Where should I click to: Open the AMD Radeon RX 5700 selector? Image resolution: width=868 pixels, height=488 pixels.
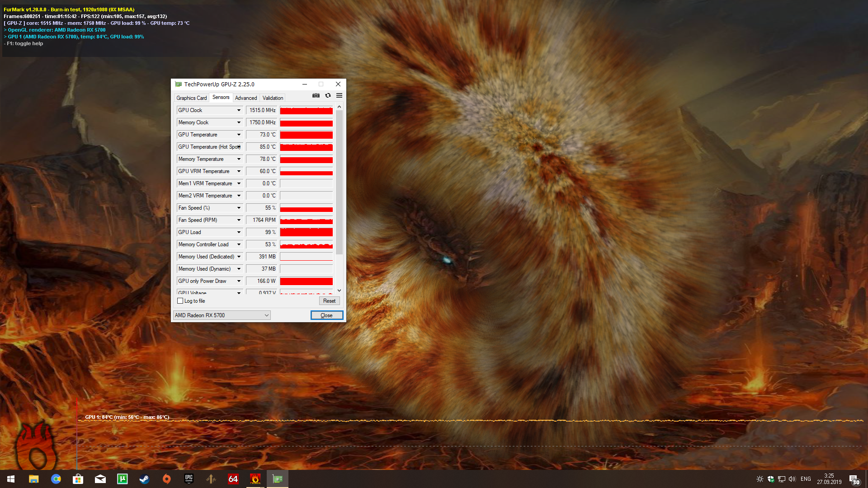(222, 315)
